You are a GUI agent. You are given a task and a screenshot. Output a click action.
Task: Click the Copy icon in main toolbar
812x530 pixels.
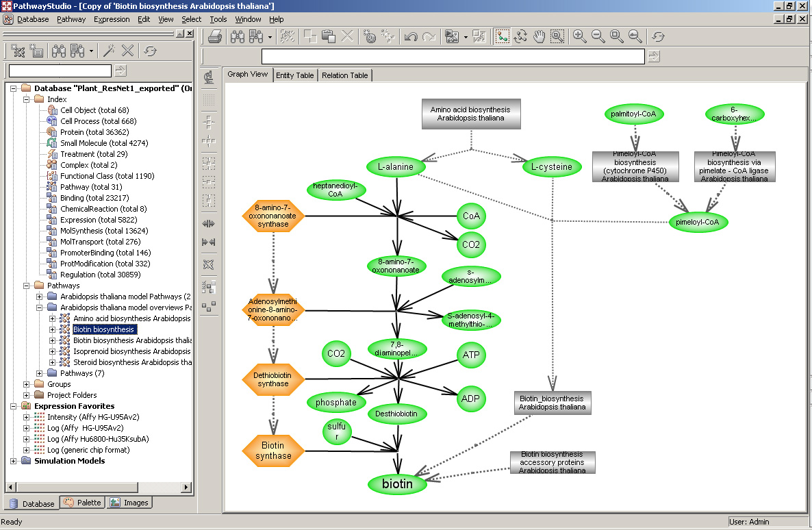pos(309,36)
